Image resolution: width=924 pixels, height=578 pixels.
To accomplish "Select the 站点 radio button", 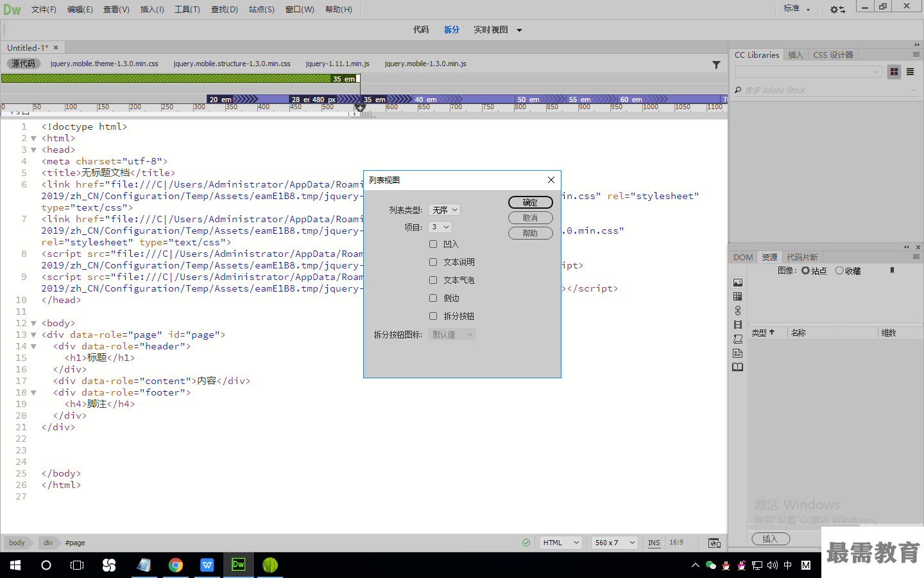I will pyautogui.click(x=805, y=270).
